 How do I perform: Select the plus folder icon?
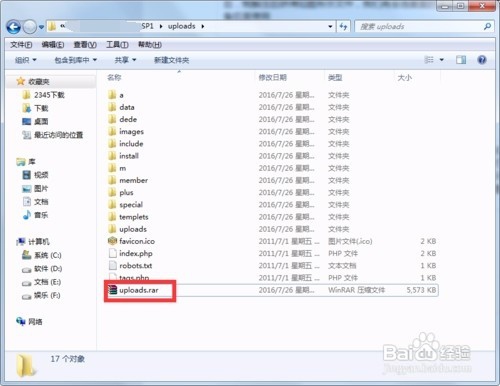[x=112, y=192]
